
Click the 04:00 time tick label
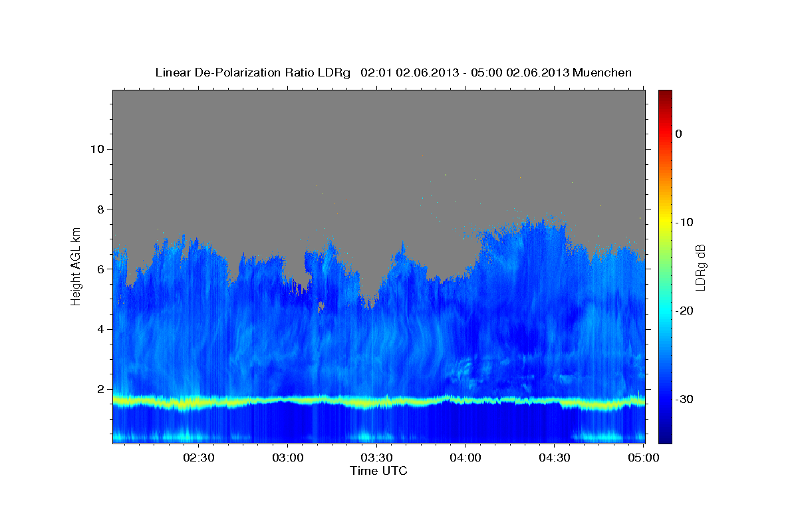(x=465, y=458)
